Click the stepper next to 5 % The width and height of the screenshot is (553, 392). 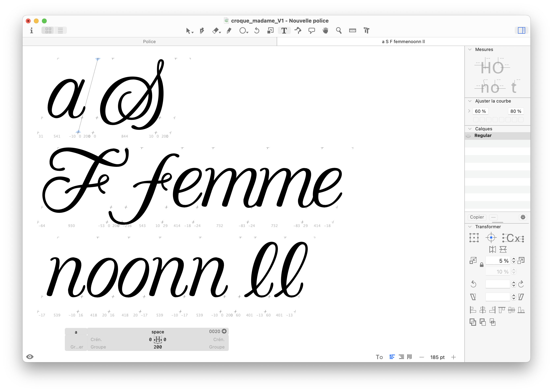click(514, 261)
